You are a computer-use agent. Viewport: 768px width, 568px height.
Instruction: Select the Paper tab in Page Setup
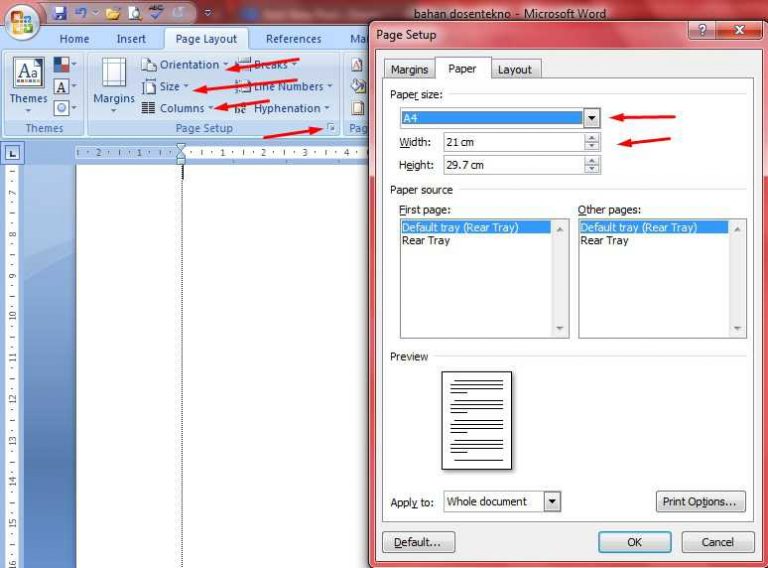(462, 69)
